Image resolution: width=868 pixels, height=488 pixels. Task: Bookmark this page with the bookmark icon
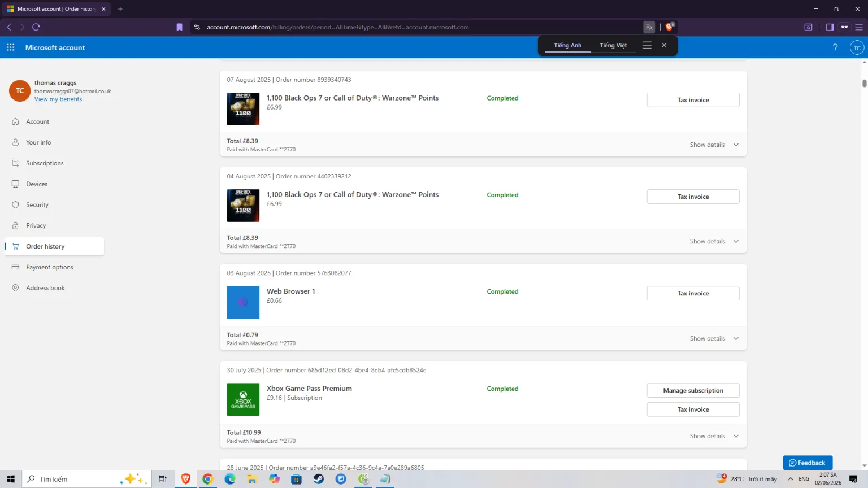[180, 27]
